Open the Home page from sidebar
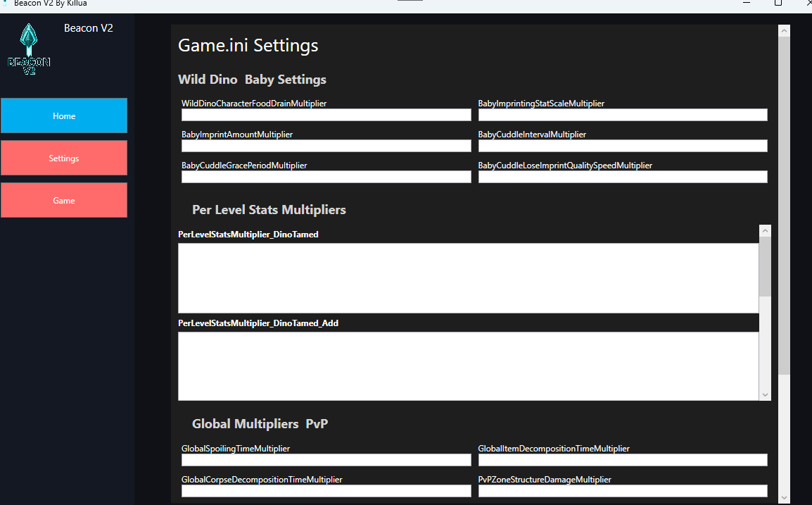Viewport: 812px width, 505px height. (64, 116)
